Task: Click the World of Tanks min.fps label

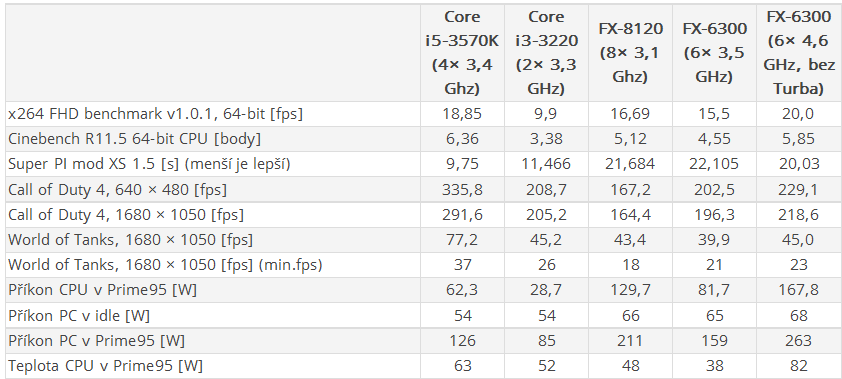Action: (165, 265)
